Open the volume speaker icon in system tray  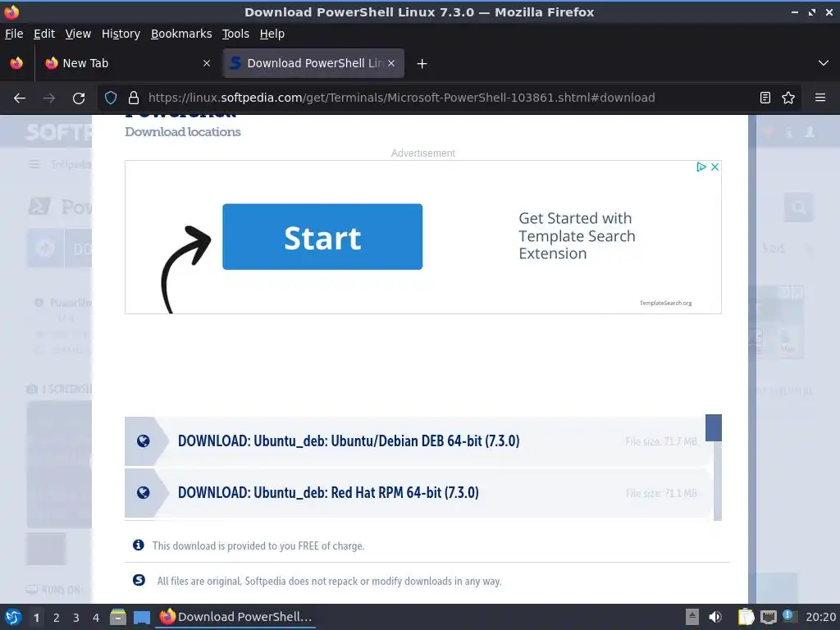[x=715, y=617]
